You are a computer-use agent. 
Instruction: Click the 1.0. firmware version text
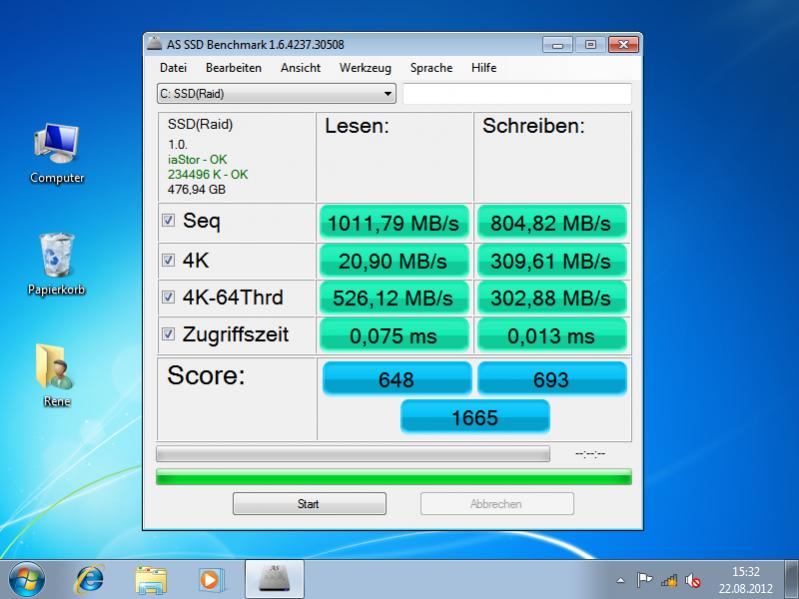pos(178,144)
